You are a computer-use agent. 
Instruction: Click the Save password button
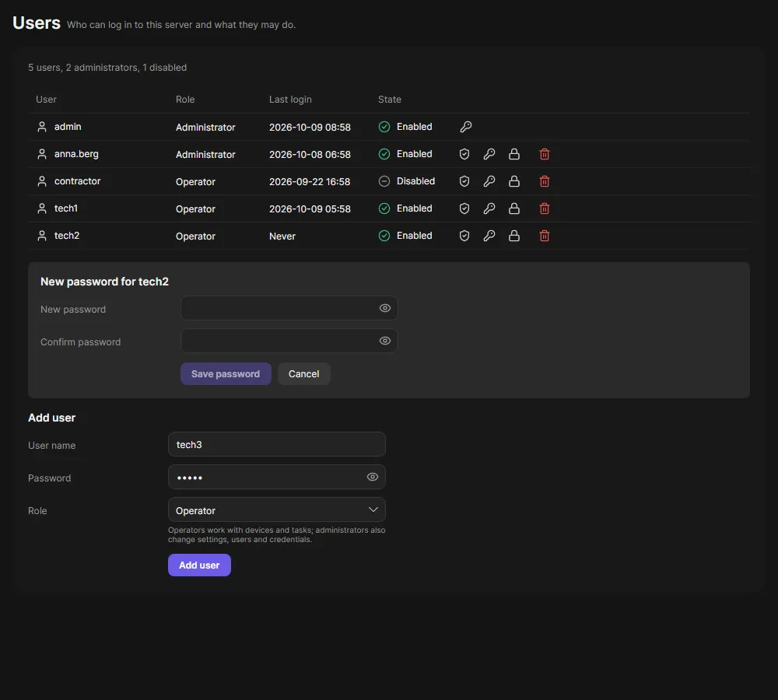coord(226,374)
